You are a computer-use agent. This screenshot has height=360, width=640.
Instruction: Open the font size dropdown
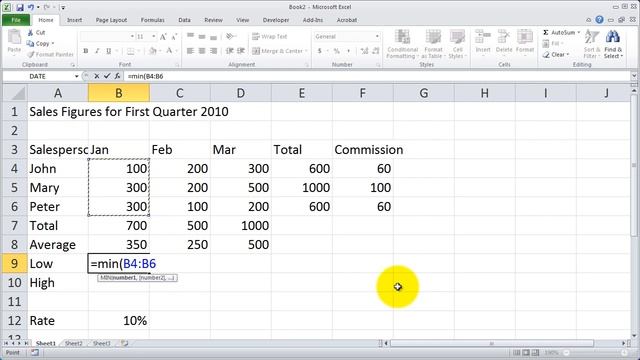[x=154, y=36]
